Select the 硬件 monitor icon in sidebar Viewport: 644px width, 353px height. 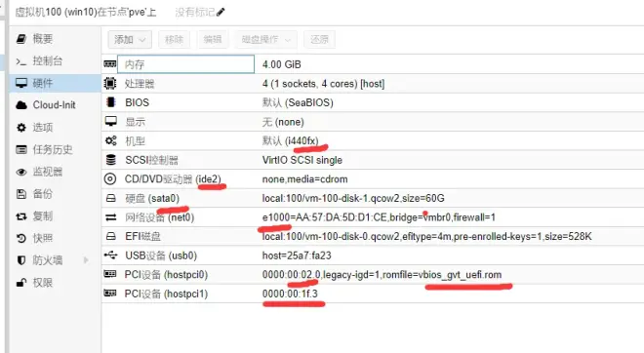pos(21,83)
